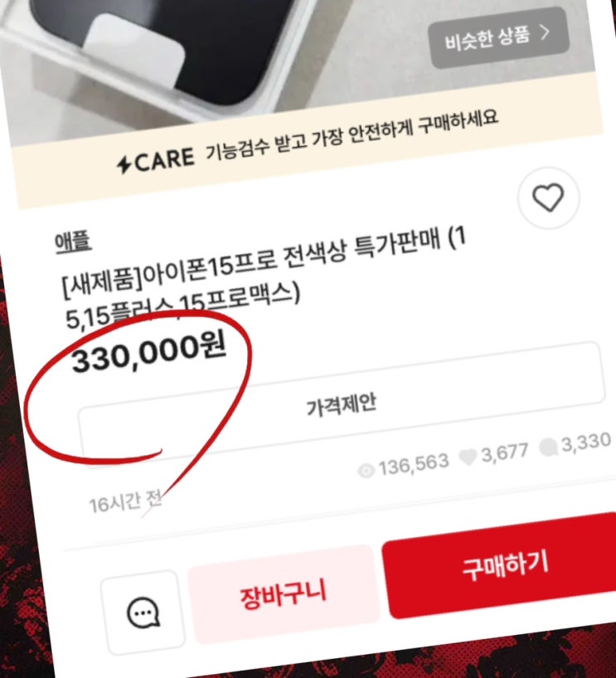Tap the 16시간 전 timestamp

(x=125, y=502)
